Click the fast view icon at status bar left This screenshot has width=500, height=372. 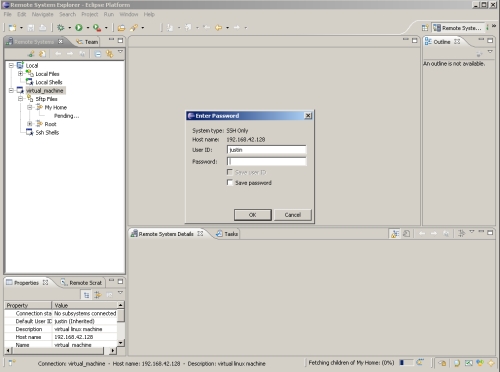pos(12,363)
